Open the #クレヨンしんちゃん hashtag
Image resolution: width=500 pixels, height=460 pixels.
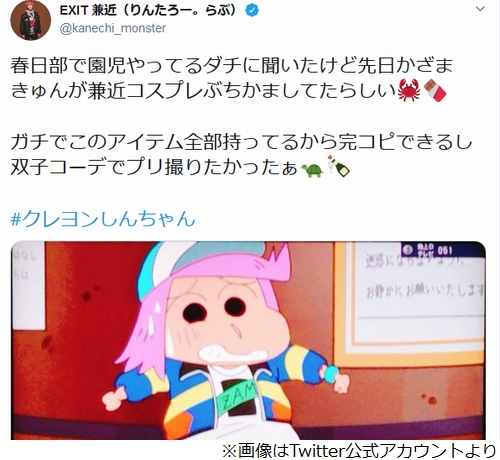tap(103, 219)
